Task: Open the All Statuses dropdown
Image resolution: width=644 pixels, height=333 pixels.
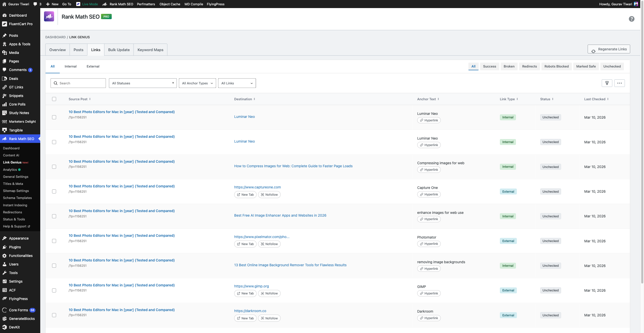Action: pos(143,83)
